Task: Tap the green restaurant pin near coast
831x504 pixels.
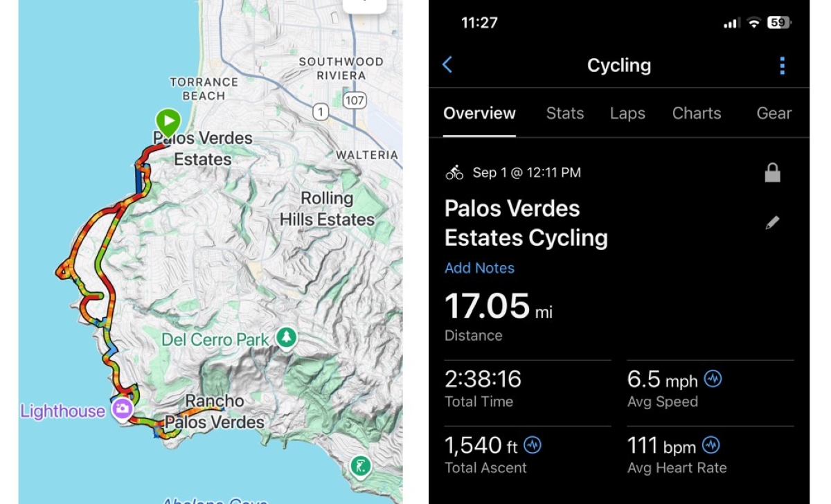Action: (x=359, y=465)
